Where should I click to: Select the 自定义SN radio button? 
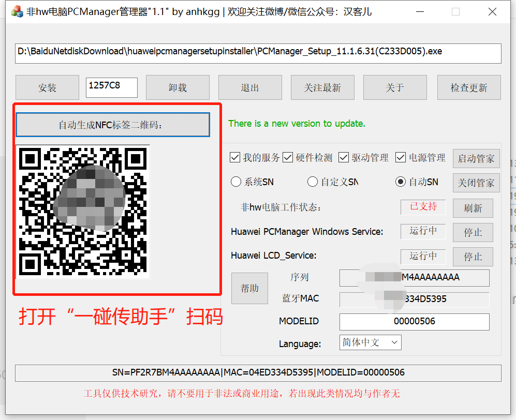pyautogui.click(x=312, y=182)
